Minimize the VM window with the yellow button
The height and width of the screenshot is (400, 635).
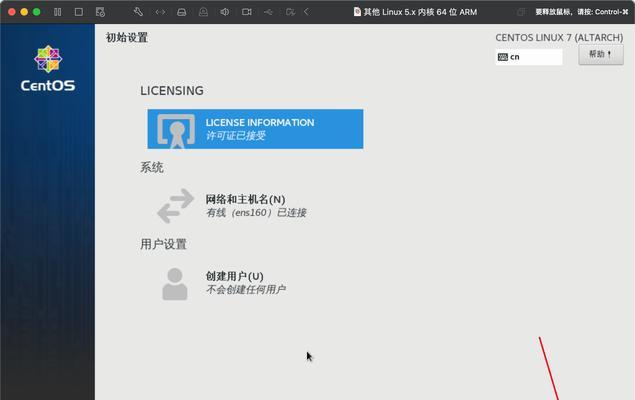(24, 12)
